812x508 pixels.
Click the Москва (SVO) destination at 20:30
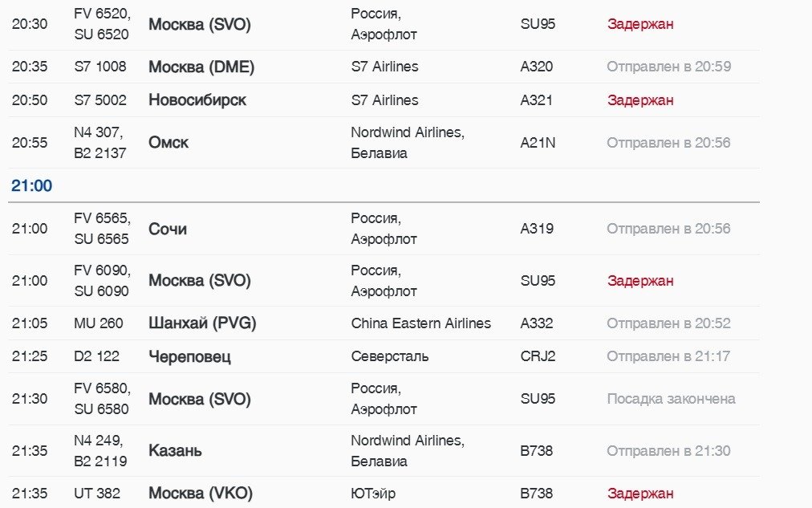pyautogui.click(x=199, y=24)
